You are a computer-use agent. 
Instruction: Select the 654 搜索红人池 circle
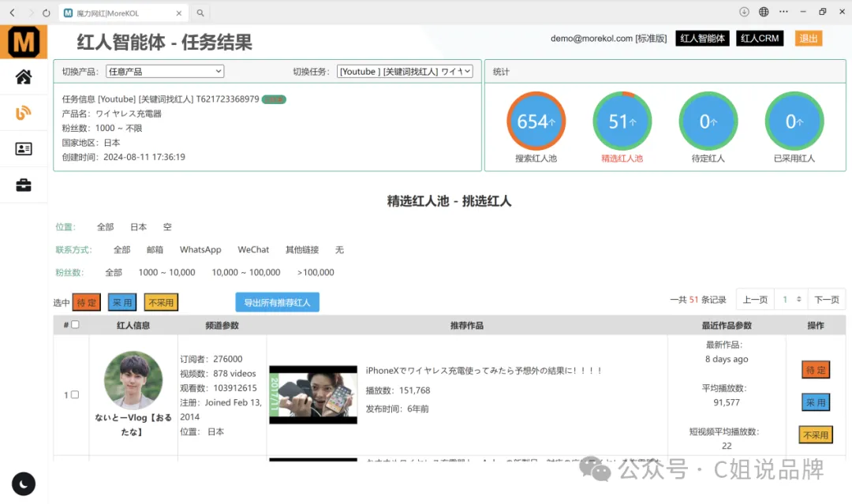coord(536,121)
